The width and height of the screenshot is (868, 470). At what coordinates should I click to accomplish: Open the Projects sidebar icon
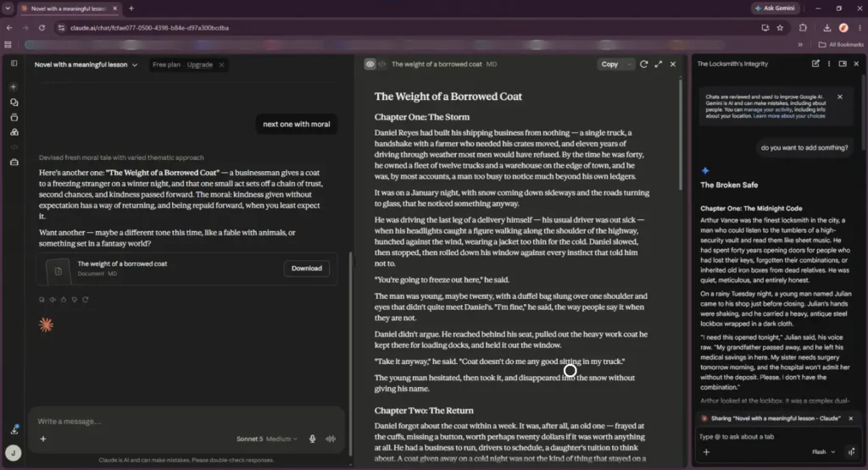click(x=14, y=117)
